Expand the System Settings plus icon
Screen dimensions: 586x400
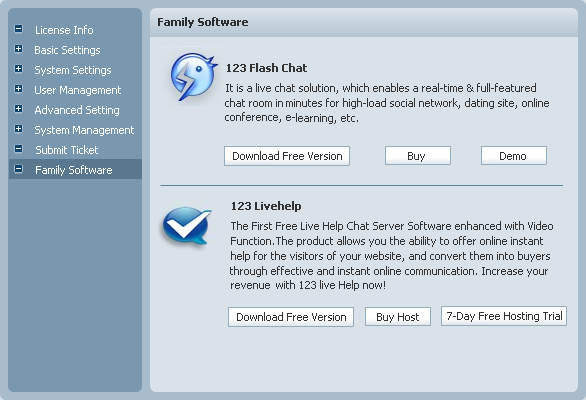(x=18, y=69)
